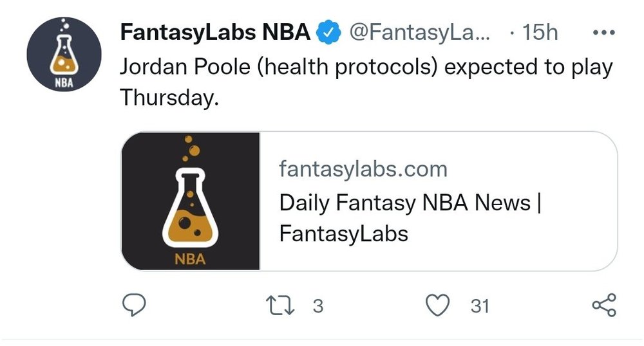Like the tweet with the heart

[x=439, y=305]
